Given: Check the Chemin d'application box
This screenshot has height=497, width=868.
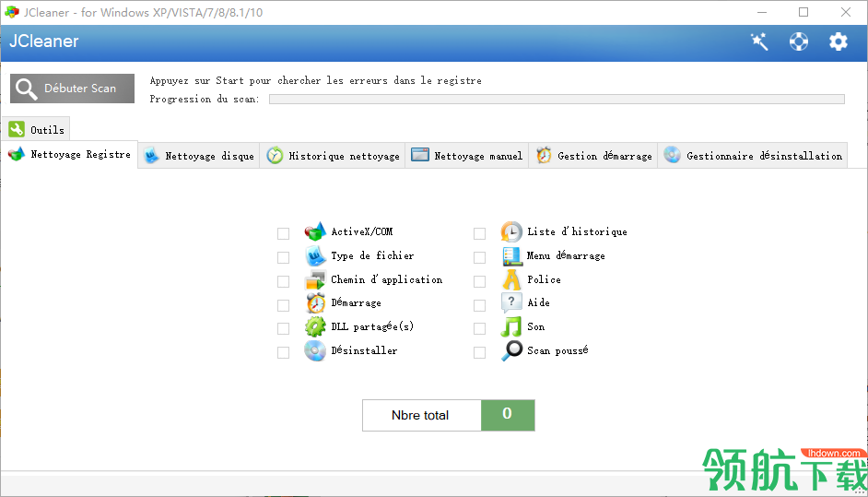Looking at the screenshot, I should 284,281.
